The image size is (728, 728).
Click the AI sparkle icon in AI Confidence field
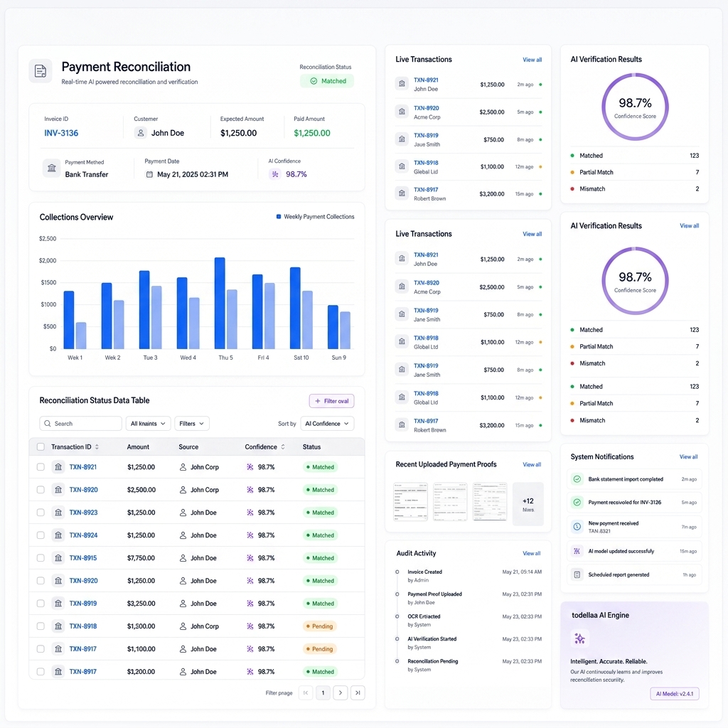275,174
